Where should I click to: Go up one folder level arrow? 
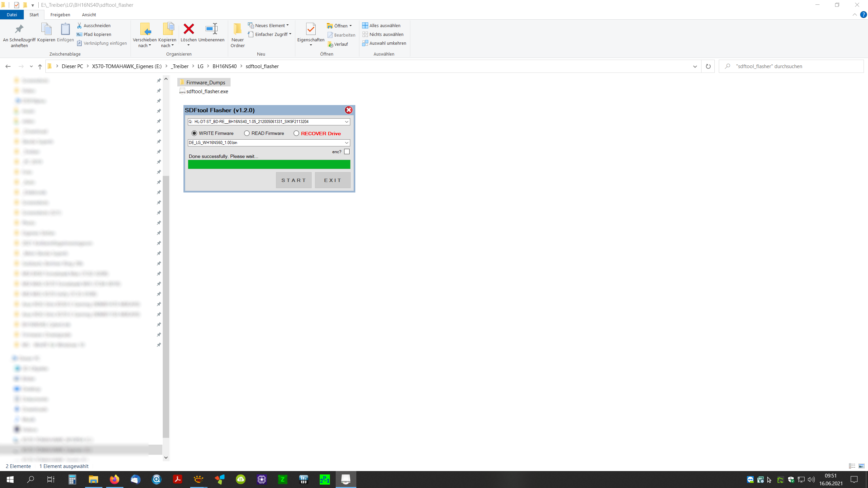click(40, 66)
